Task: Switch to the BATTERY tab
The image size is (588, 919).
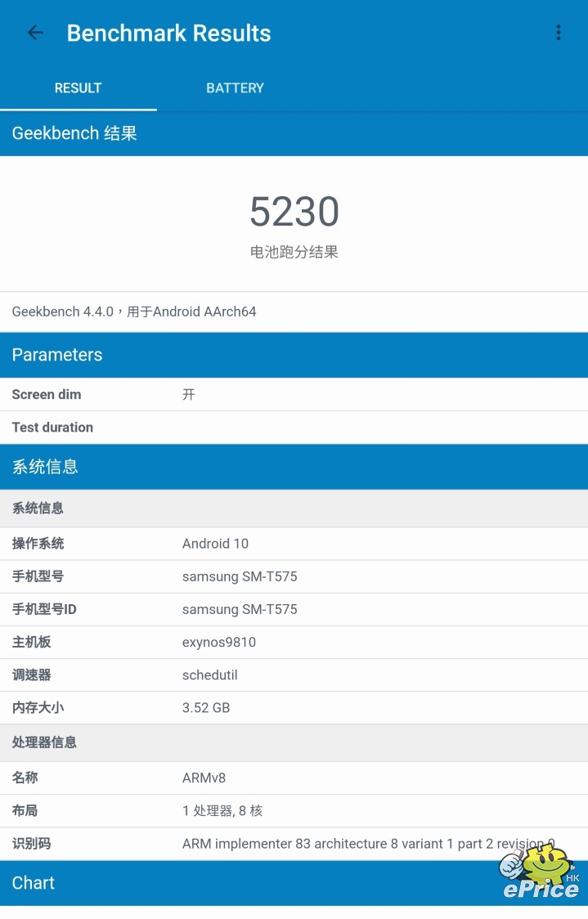Action: (235, 88)
